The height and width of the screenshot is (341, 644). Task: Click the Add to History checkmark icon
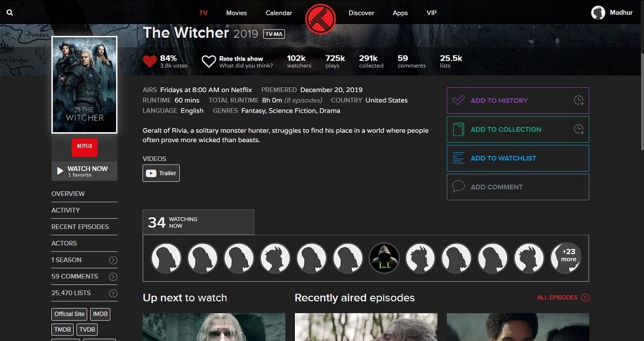pyautogui.click(x=458, y=100)
